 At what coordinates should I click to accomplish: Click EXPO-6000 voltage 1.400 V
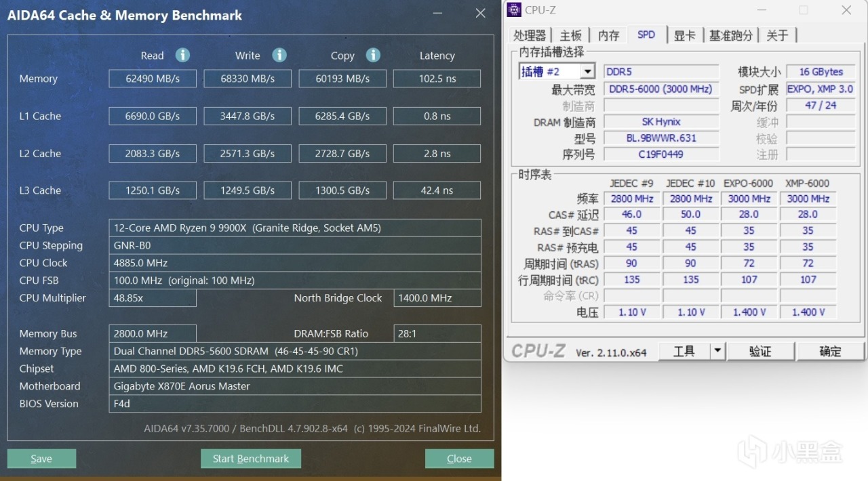[749, 312]
